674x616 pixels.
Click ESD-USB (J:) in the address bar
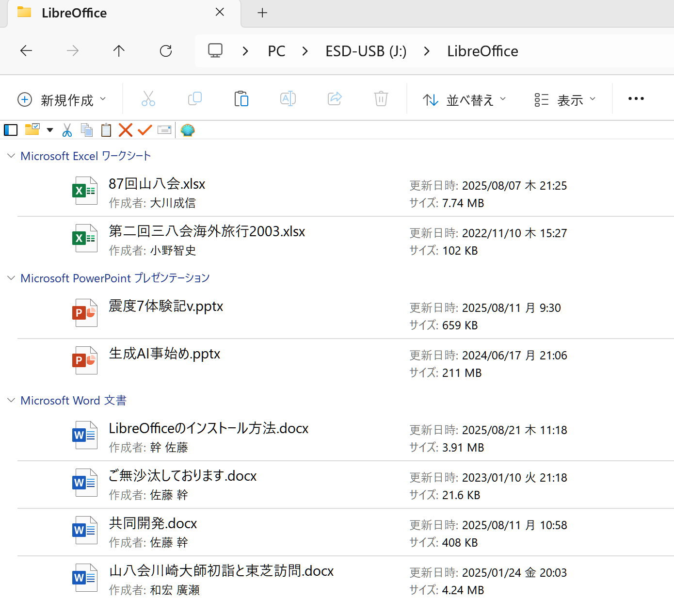(x=366, y=51)
